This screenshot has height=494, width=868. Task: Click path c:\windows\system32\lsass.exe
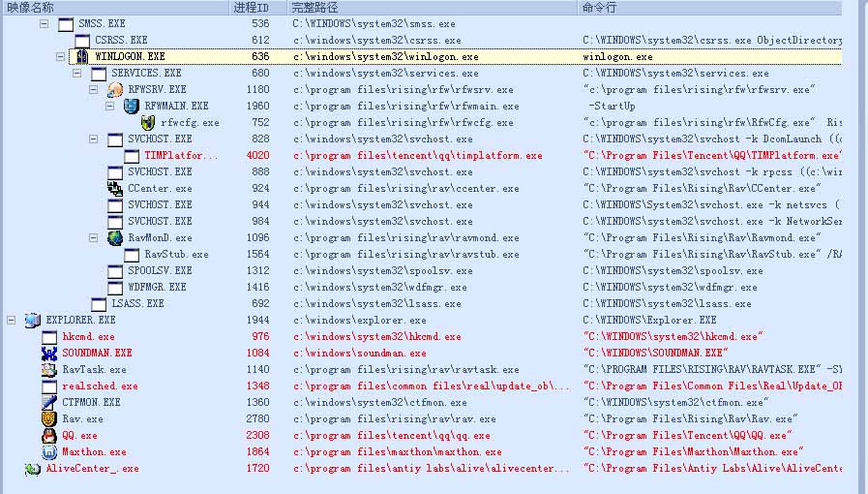[377, 303]
